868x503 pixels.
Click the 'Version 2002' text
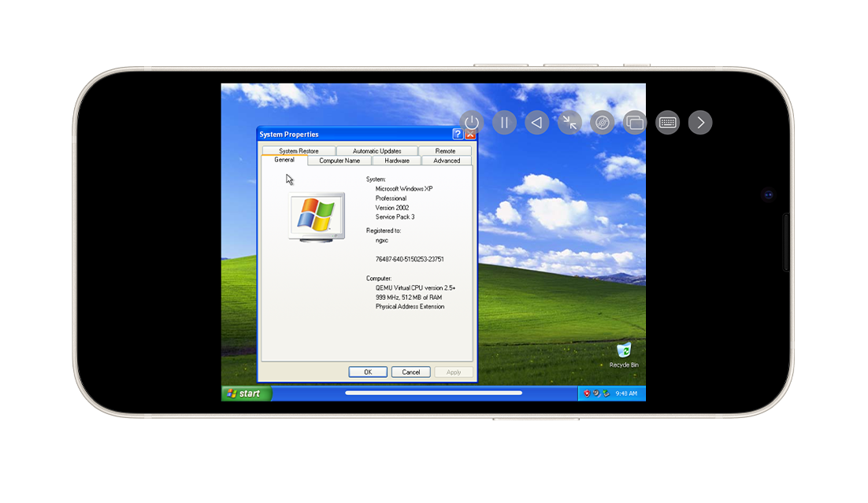(x=392, y=208)
